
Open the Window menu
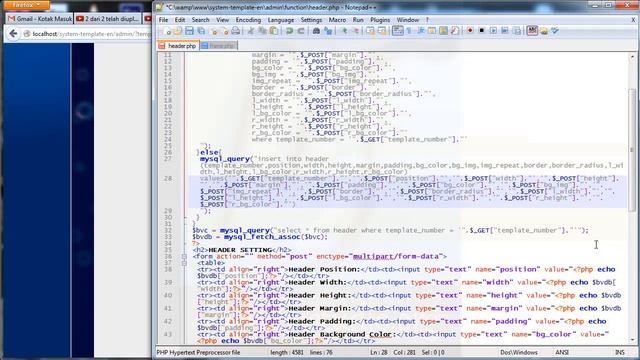click(x=408, y=20)
